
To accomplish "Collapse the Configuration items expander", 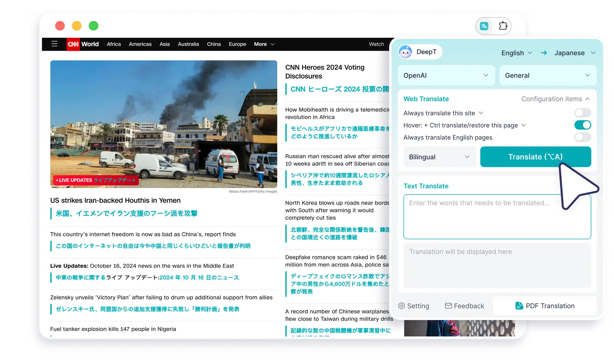I will pyautogui.click(x=555, y=99).
